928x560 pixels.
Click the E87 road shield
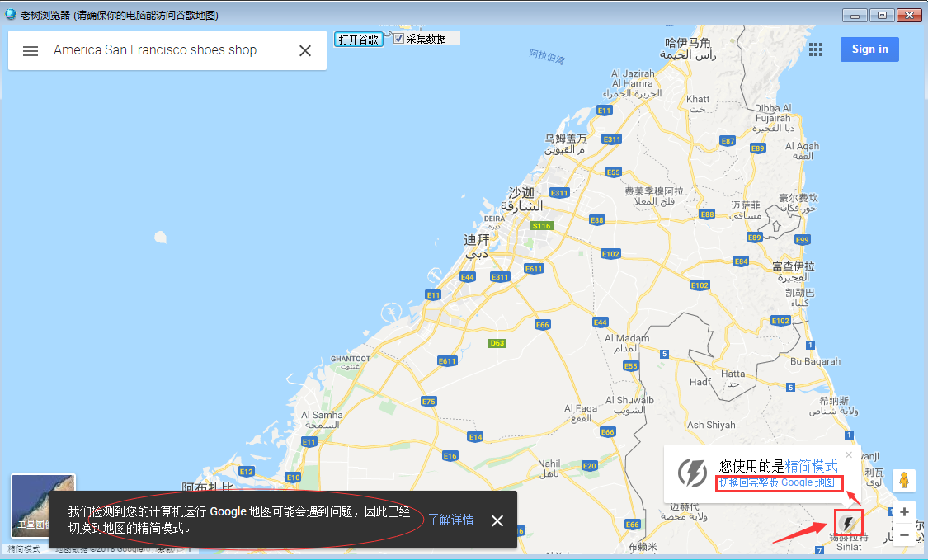pos(728,141)
